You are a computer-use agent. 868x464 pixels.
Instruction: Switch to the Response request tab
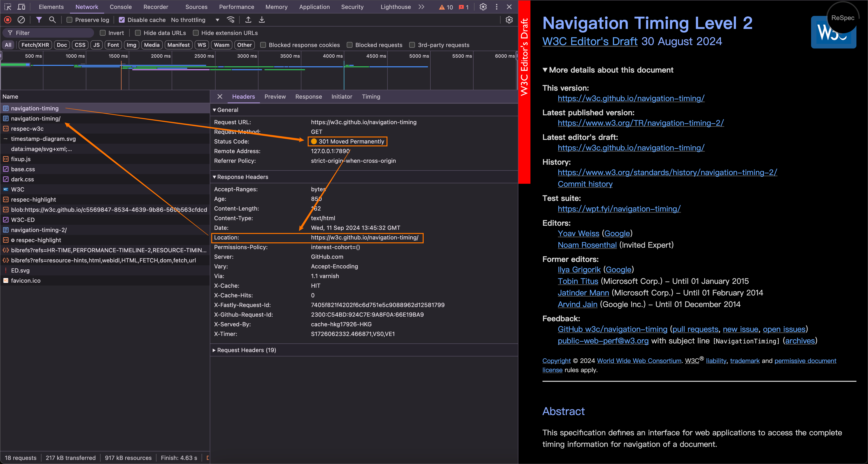pos(309,97)
